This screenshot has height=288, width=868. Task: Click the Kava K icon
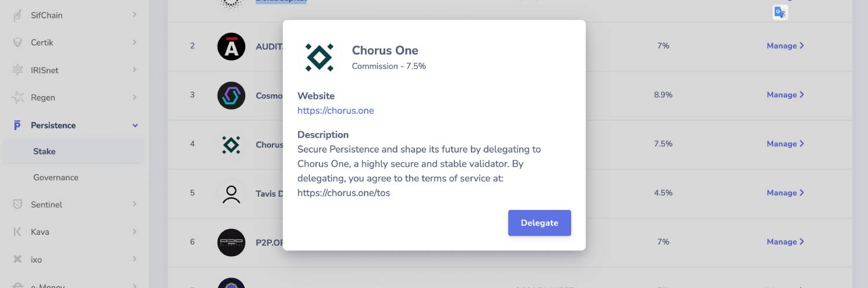[x=17, y=232]
